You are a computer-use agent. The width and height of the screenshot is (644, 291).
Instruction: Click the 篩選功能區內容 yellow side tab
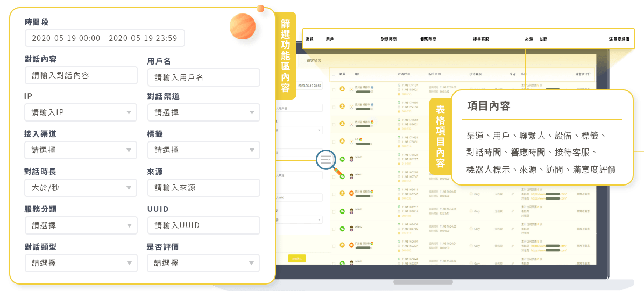285,56
